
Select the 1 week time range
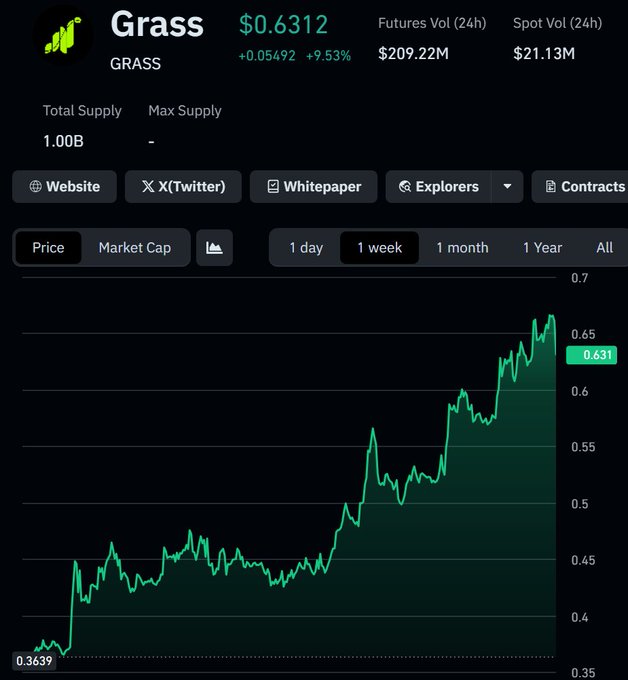[x=379, y=248]
